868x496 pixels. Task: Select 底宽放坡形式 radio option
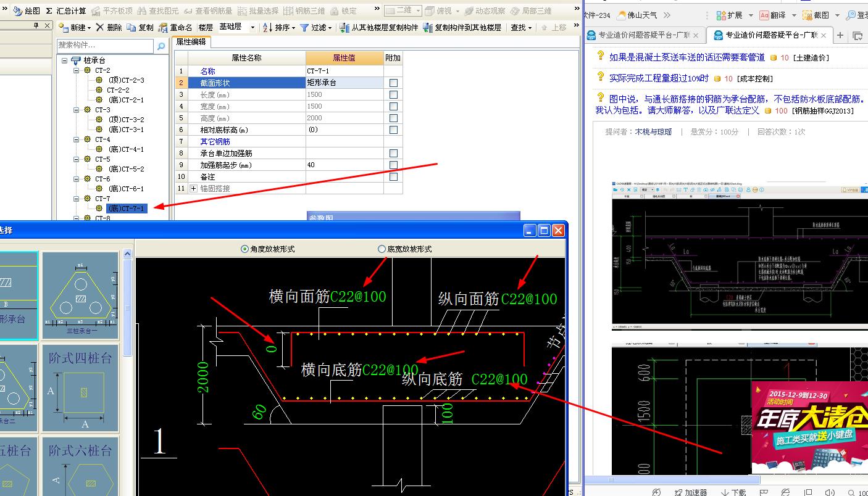tap(404, 249)
